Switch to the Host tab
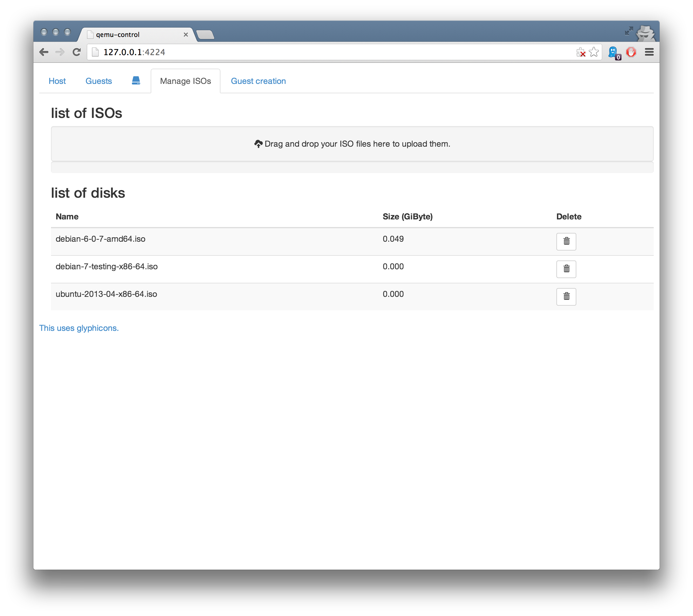The image size is (693, 616). pyautogui.click(x=57, y=81)
